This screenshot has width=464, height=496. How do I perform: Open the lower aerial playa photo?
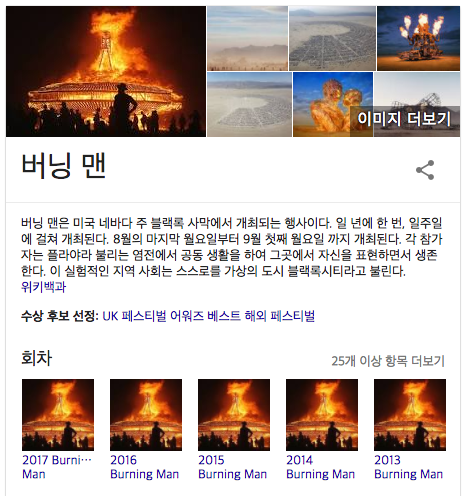click(249, 104)
